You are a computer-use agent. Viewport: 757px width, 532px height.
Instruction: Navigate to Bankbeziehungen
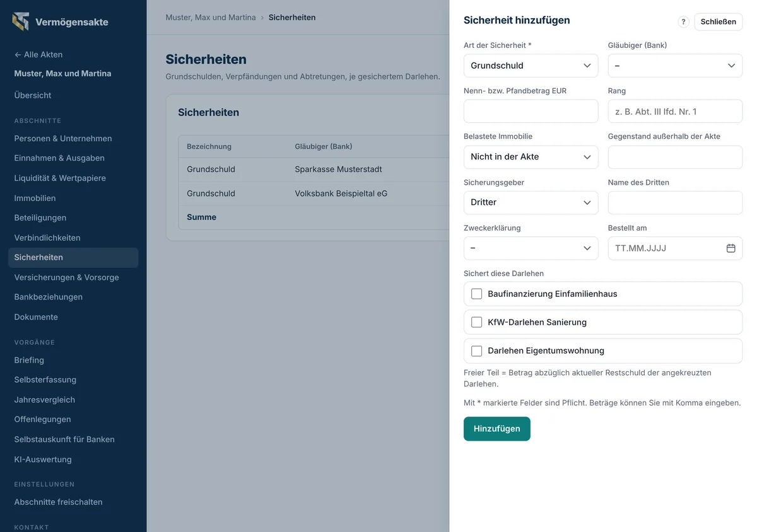pyautogui.click(x=49, y=297)
